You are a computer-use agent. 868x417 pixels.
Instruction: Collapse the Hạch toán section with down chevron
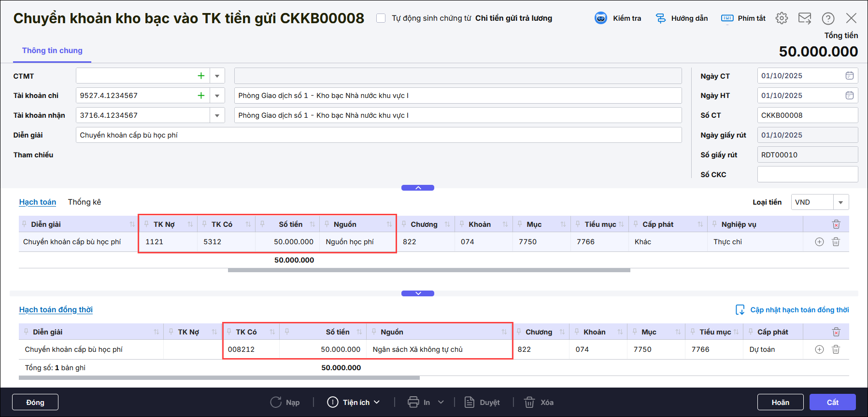click(x=418, y=293)
